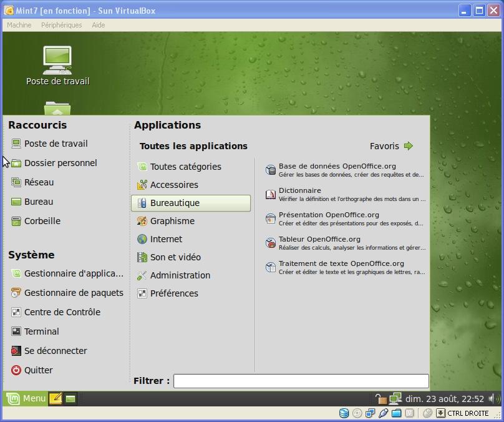Viewport: 504px width, 422px height.
Task: Open the Aide menu
Action: [x=99, y=25]
